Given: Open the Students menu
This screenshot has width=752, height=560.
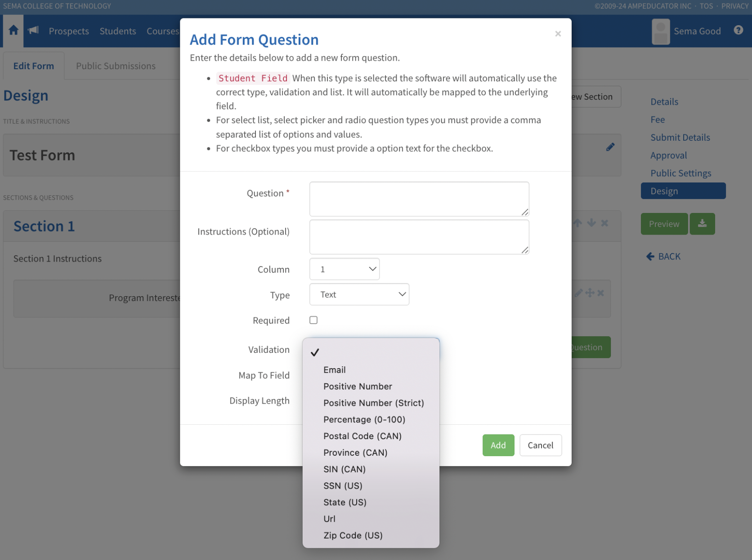Looking at the screenshot, I should pyautogui.click(x=118, y=31).
